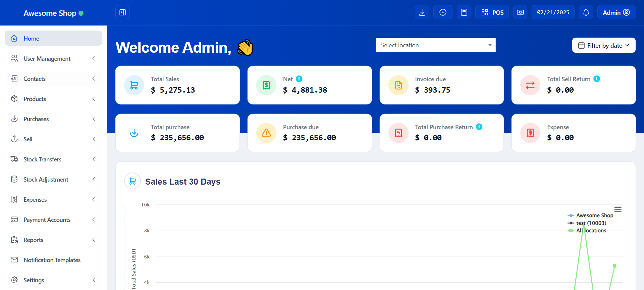The width and height of the screenshot is (644, 290).
Task: Click the Expenses receipt icon in sidebar
Action: pos(14,199)
